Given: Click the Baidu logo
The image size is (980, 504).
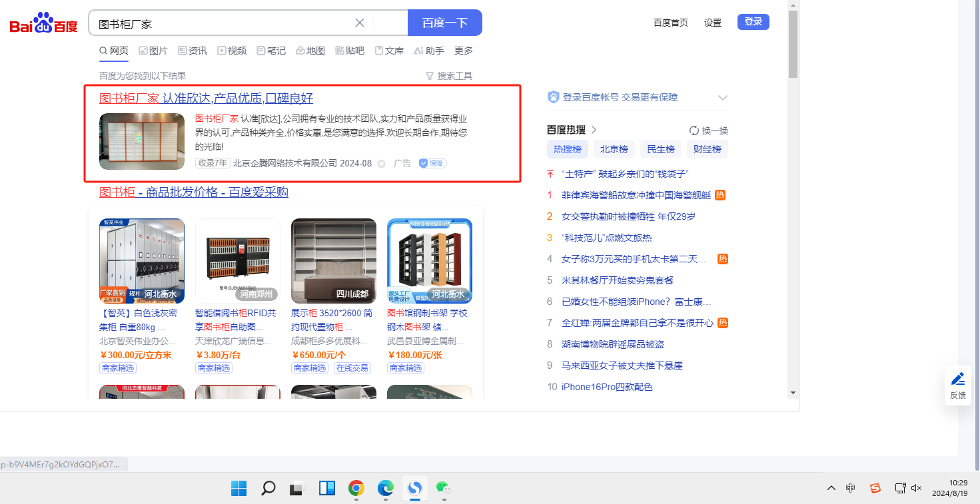Looking at the screenshot, I should pyautogui.click(x=43, y=24).
